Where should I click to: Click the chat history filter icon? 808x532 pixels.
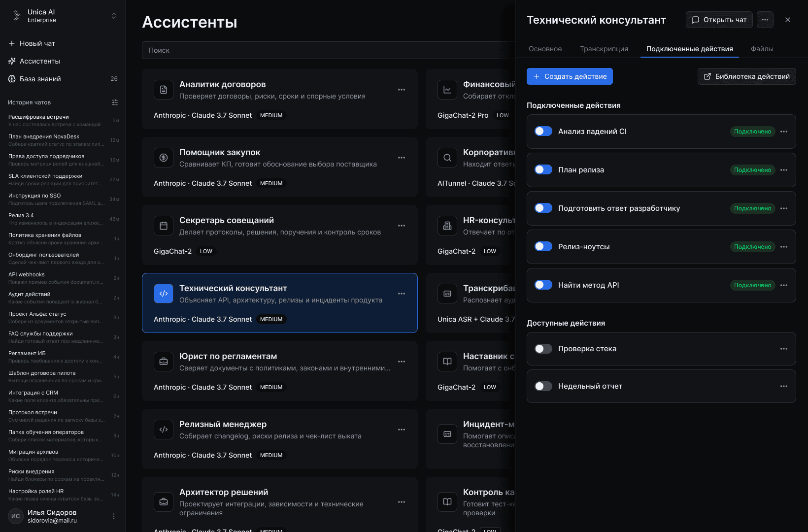click(x=115, y=102)
